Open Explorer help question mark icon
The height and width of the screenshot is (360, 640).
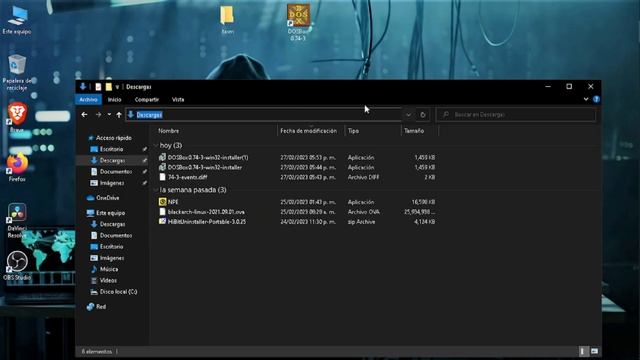(x=596, y=99)
